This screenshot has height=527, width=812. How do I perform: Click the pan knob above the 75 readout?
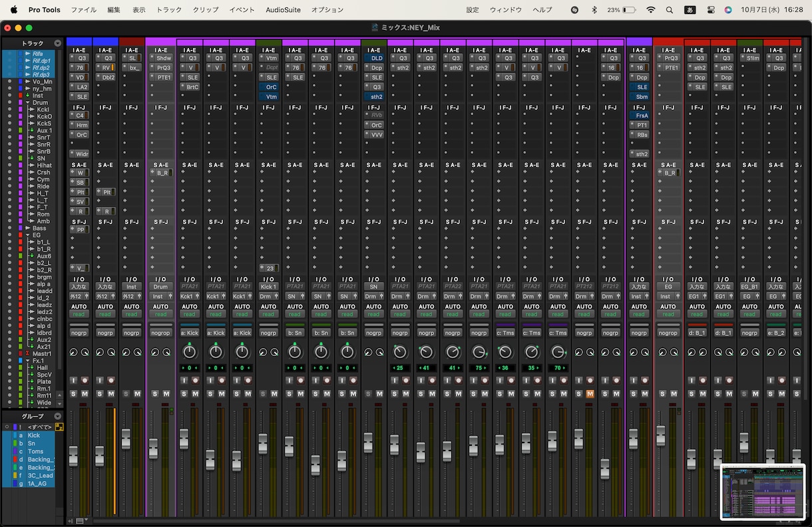tap(479, 352)
